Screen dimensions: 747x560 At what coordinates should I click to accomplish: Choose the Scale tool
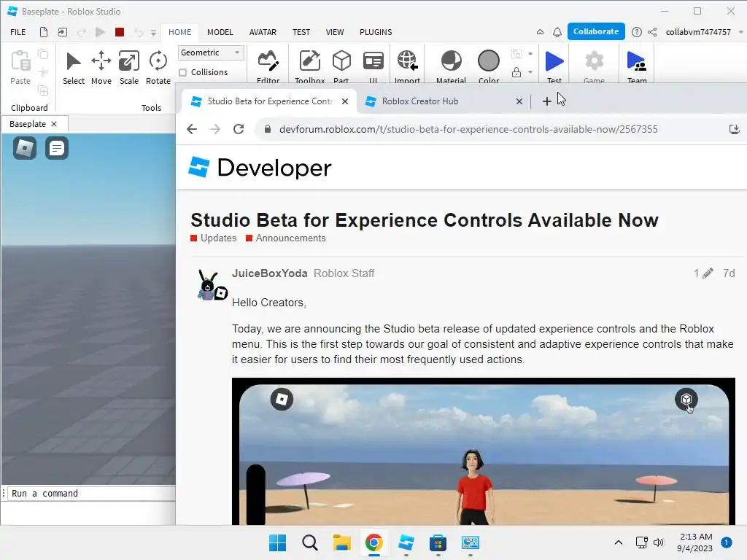tap(128, 68)
